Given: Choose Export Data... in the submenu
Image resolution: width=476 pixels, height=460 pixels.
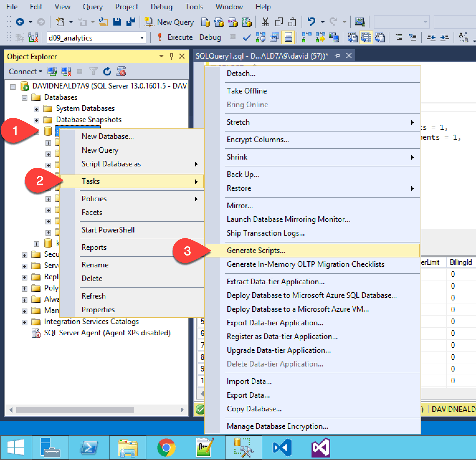Looking at the screenshot, I should (312, 395).
